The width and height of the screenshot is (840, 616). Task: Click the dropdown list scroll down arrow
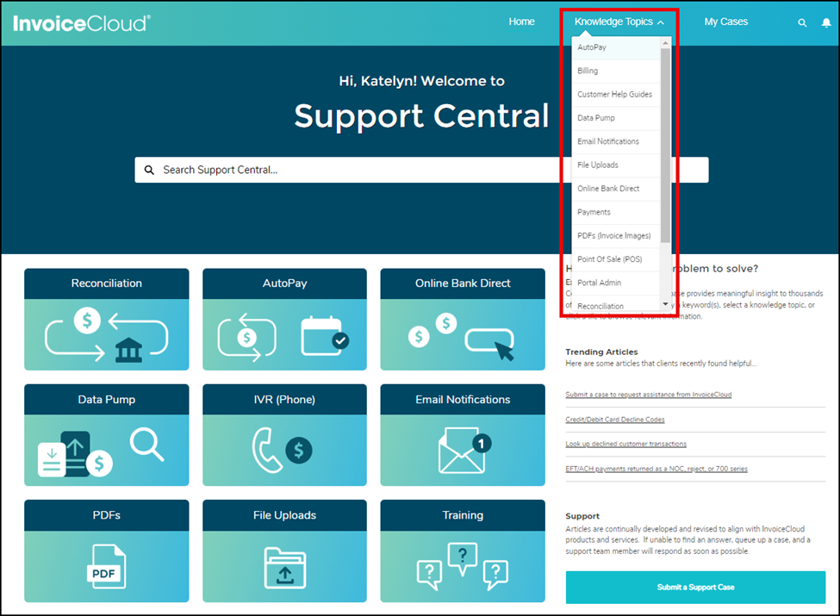click(x=665, y=304)
